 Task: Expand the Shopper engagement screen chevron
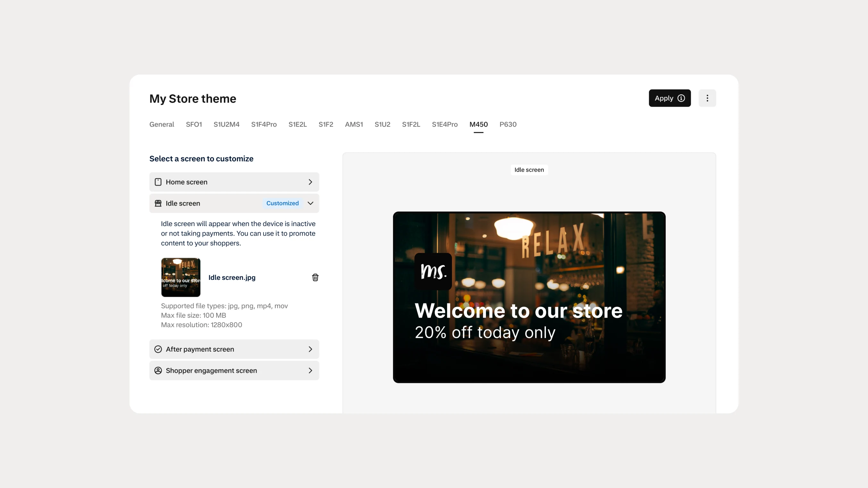tap(310, 370)
